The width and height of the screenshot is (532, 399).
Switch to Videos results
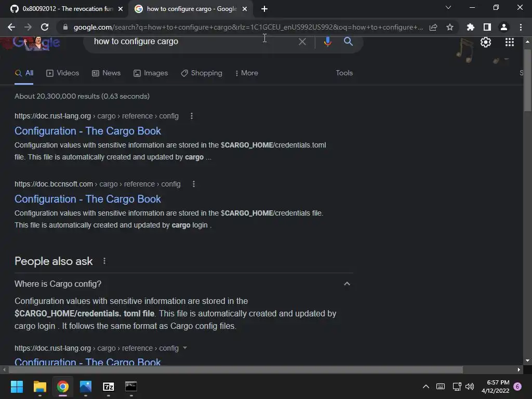point(63,73)
